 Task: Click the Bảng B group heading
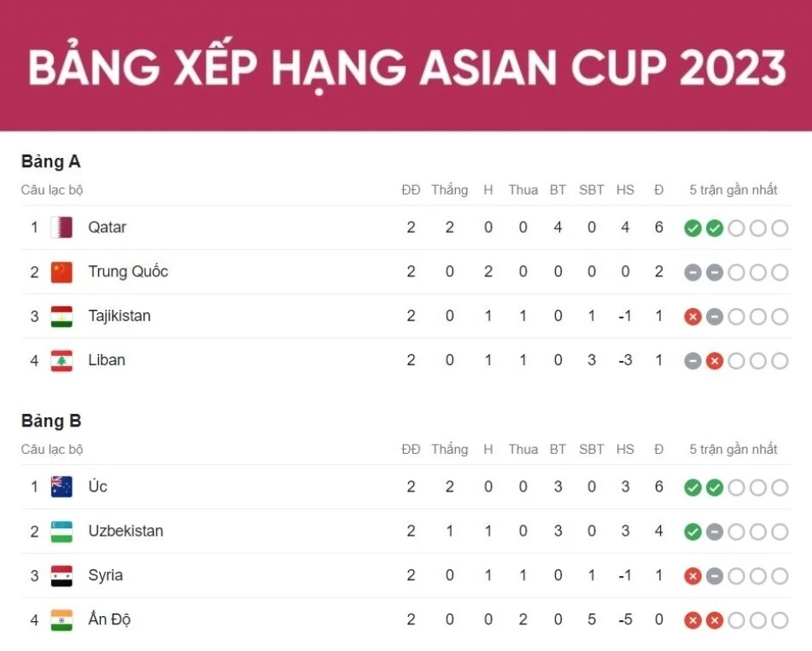pos(51,421)
